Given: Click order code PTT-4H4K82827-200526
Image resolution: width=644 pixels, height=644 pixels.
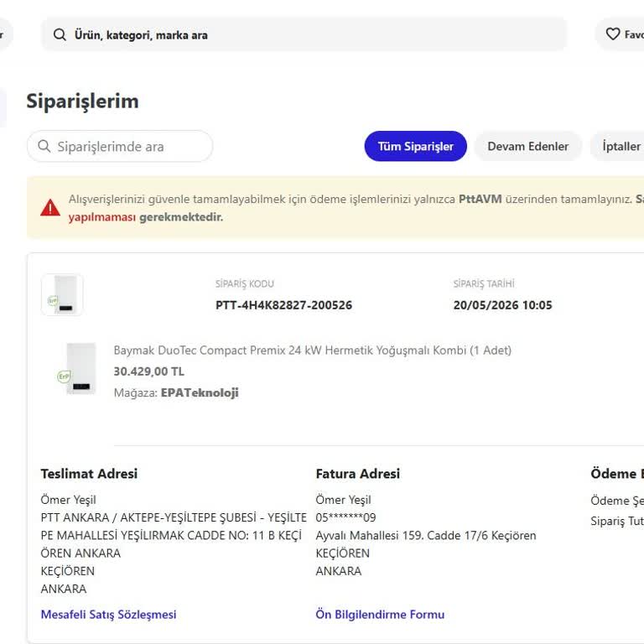Looking at the screenshot, I should point(283,305).
